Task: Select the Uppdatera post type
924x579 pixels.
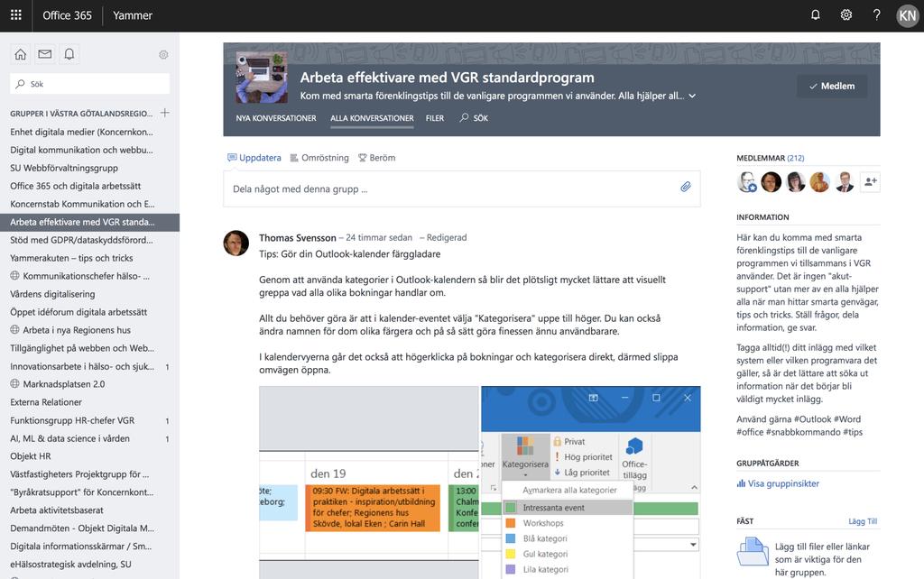Action: [254, 158]
